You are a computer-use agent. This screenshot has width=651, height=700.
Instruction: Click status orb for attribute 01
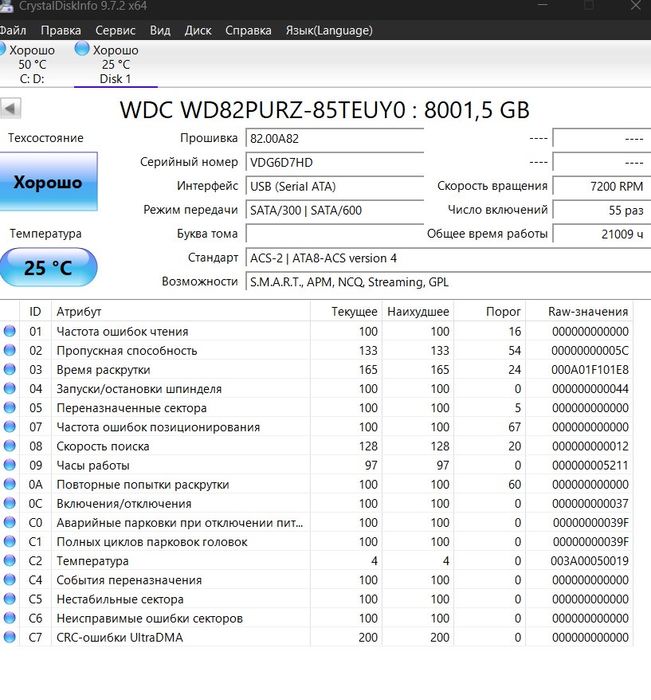(9, 331)
